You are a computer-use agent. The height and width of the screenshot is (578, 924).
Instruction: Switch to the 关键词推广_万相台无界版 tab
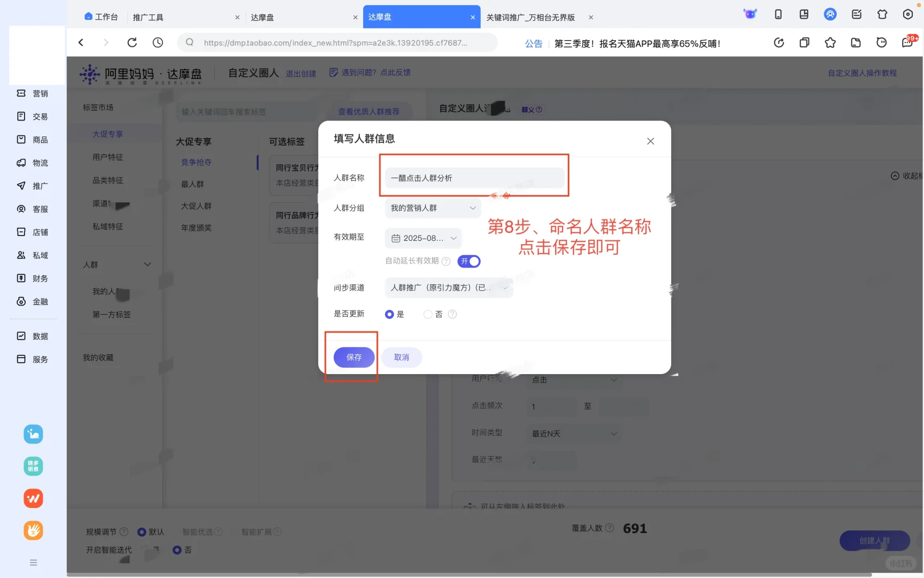point(530,17)
